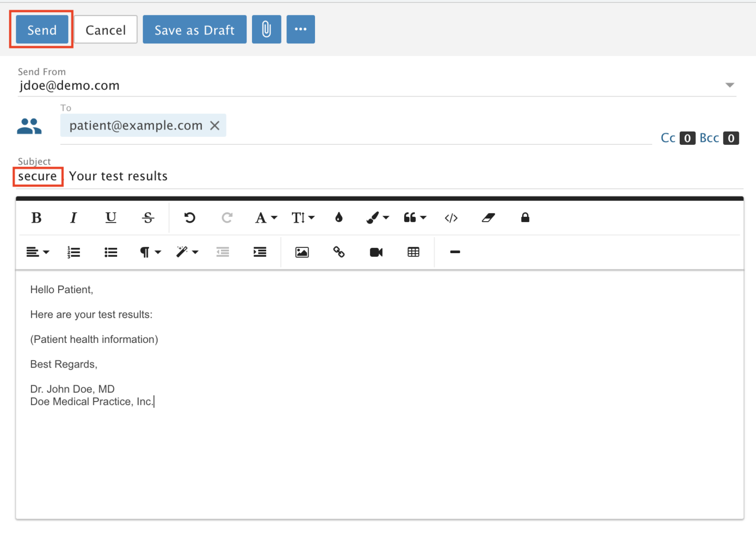Insert a horizontal line
756x533 pixels.
(455, 252)
